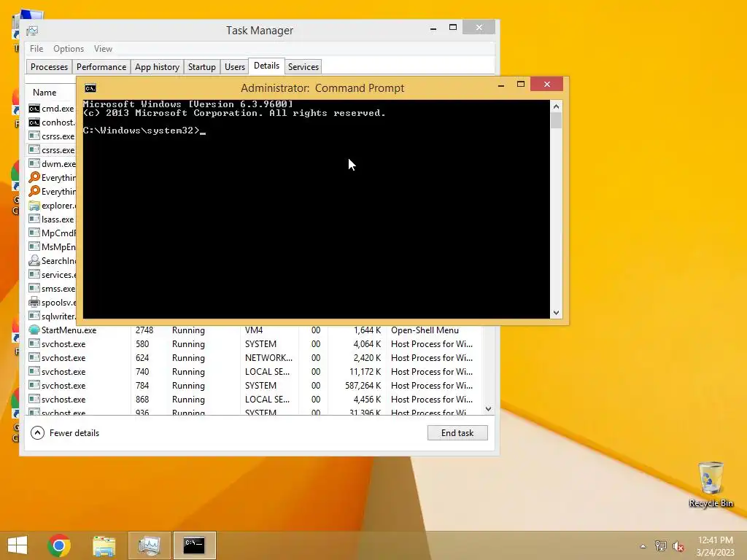This screenshot has width=747, height=560.
Task: Select the MpCmdRun process icon
Action: pyautogui.click(x=34, y=233)
